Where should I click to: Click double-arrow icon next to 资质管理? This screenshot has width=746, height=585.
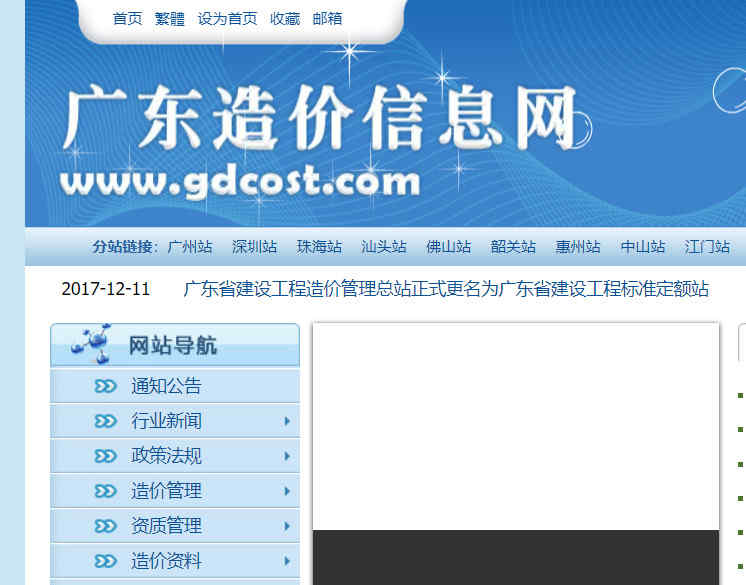[105, 526]
